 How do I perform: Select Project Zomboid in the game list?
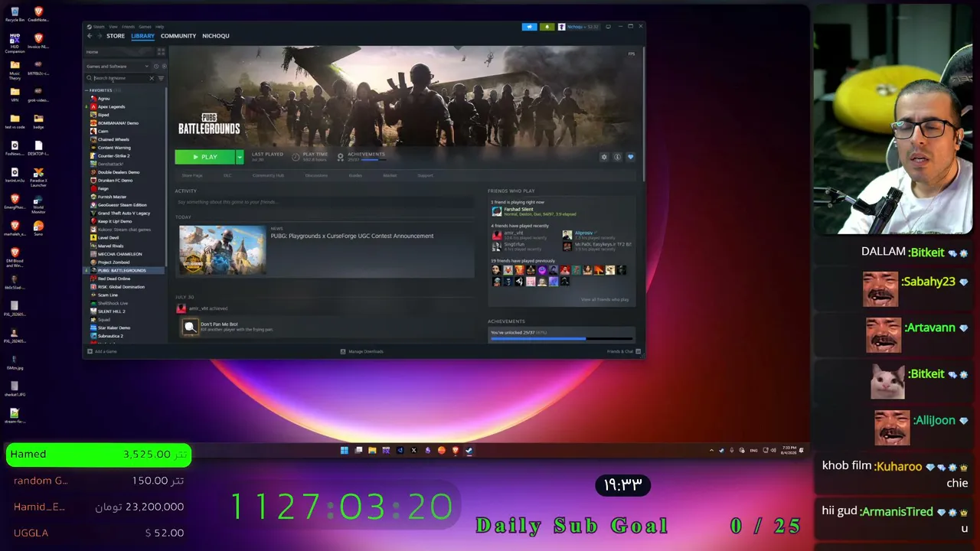tap(116, 262)
